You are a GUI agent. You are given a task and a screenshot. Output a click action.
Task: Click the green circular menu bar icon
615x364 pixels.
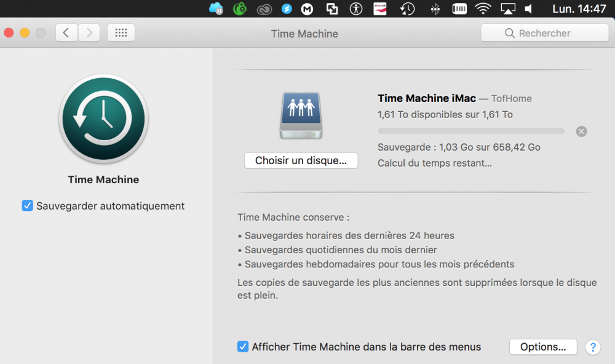[x=240, y=9]
